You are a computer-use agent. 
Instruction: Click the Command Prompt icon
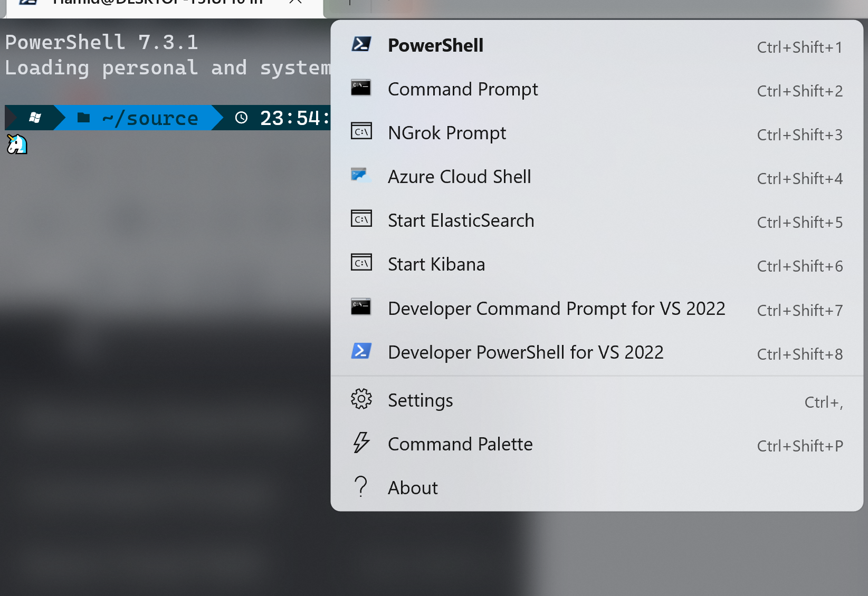coord(361,88)
